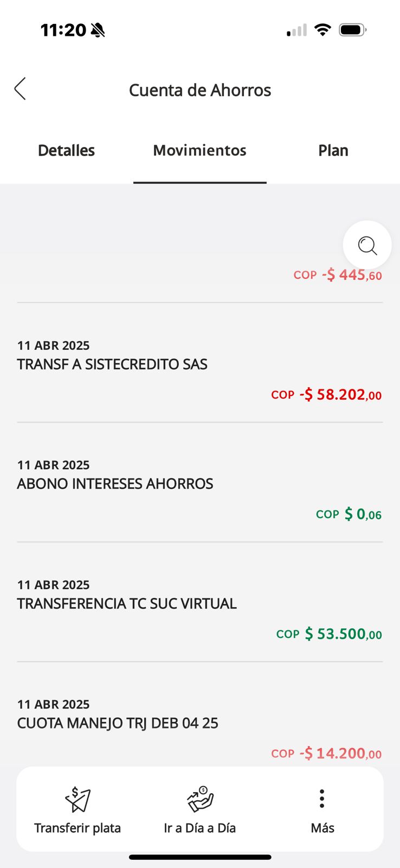Select the TRANSFERENCIA TC SUC VIRTUAL entry
The image size is (400, 868).
127,603
